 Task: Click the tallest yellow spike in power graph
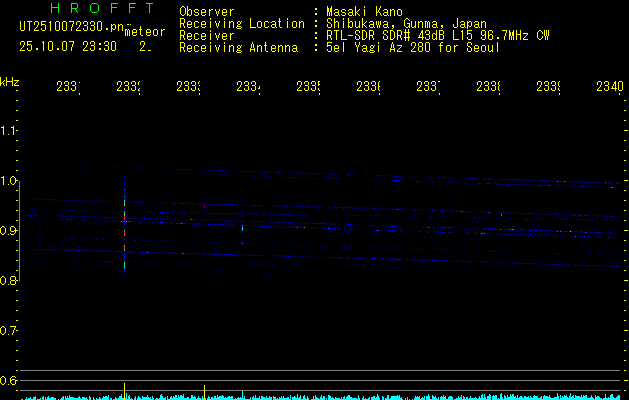point(124,388)
